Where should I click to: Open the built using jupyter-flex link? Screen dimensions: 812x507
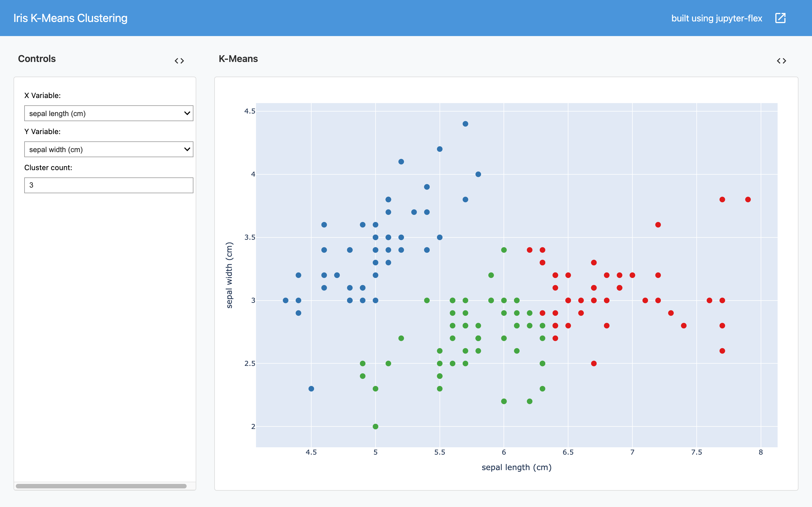coord(717,18)
